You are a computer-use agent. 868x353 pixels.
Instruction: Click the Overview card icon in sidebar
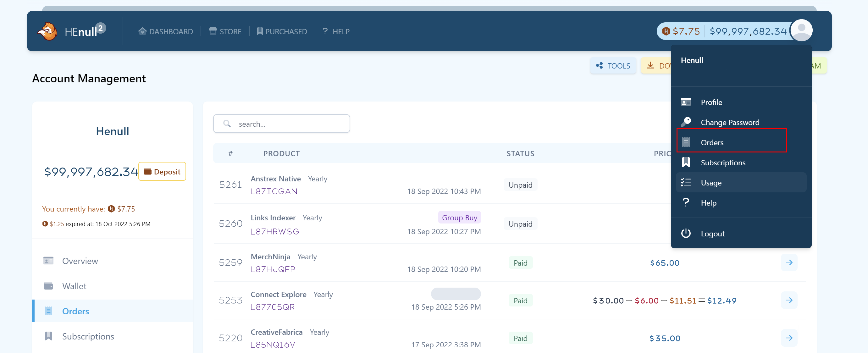[48, 261]
